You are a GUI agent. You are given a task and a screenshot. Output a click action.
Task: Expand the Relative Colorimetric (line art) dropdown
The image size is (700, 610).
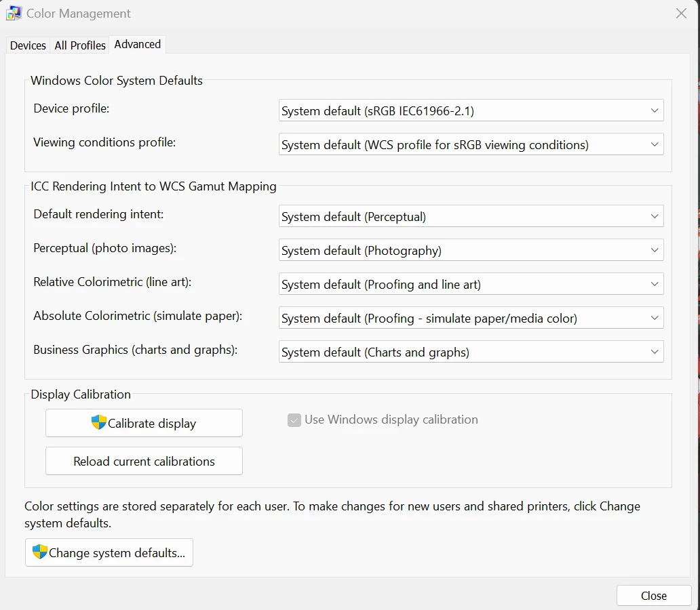[x=471, y=284]
